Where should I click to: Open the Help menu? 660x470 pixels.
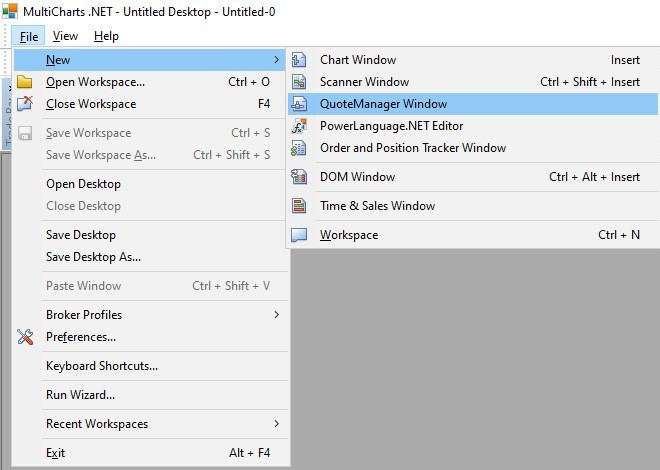click(106, 36)
